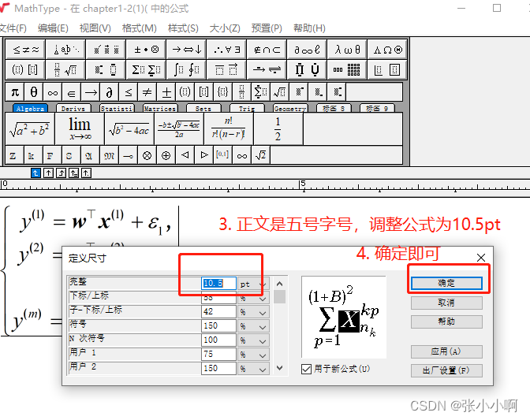Toggle the 用于新公式 checkbox
Screen dimensions: 530x420
306,369
